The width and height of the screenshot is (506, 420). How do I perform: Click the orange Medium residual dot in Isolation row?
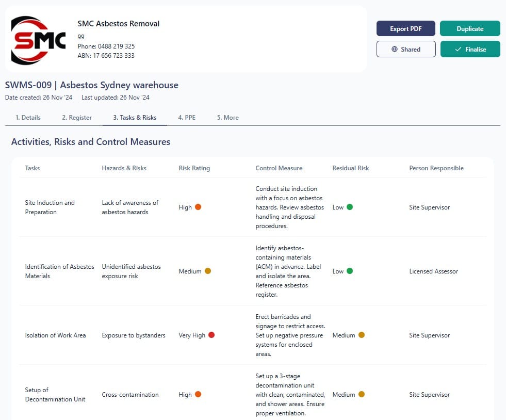[x=361, y=335]
